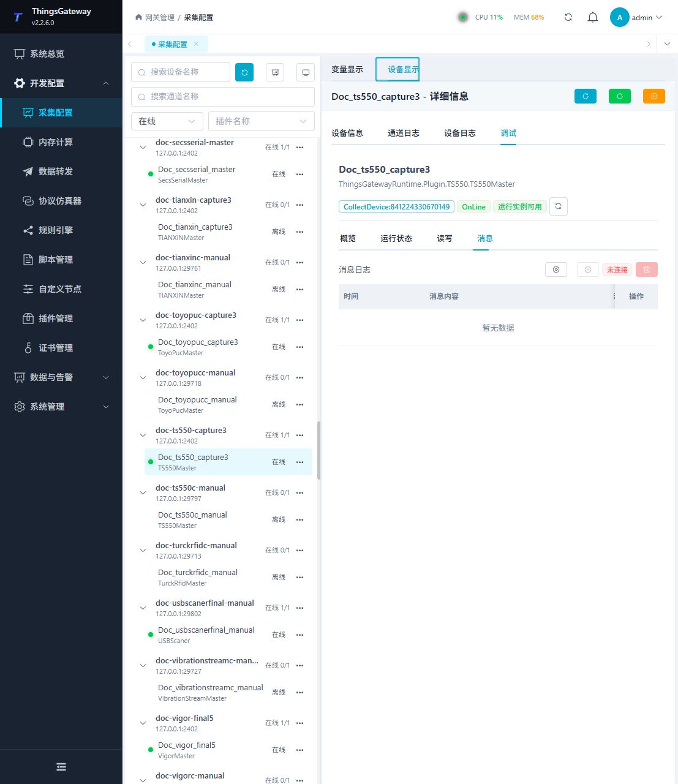Open 数据转发 menu item
The width and height of the screenshot is (678, 784).
pos(61,171)
